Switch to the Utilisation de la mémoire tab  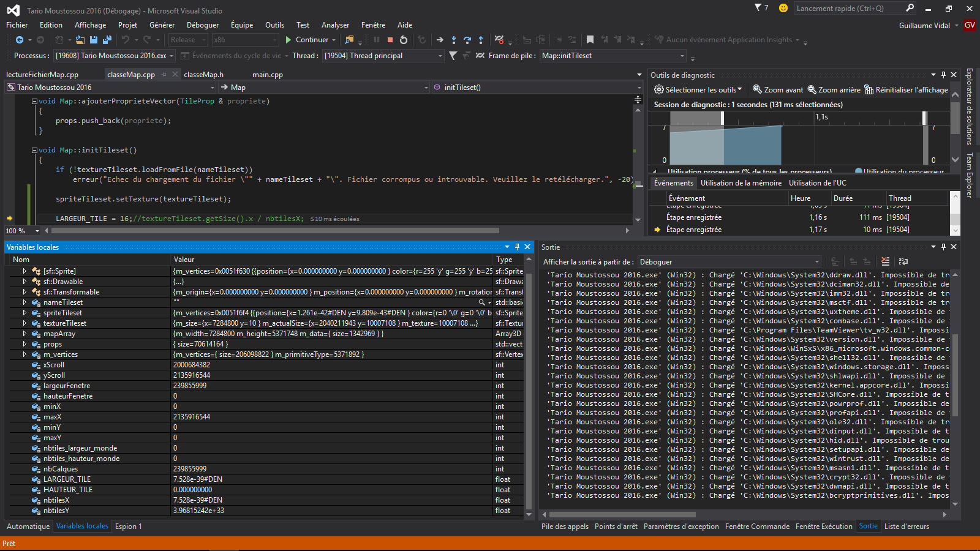pos(741,183)
